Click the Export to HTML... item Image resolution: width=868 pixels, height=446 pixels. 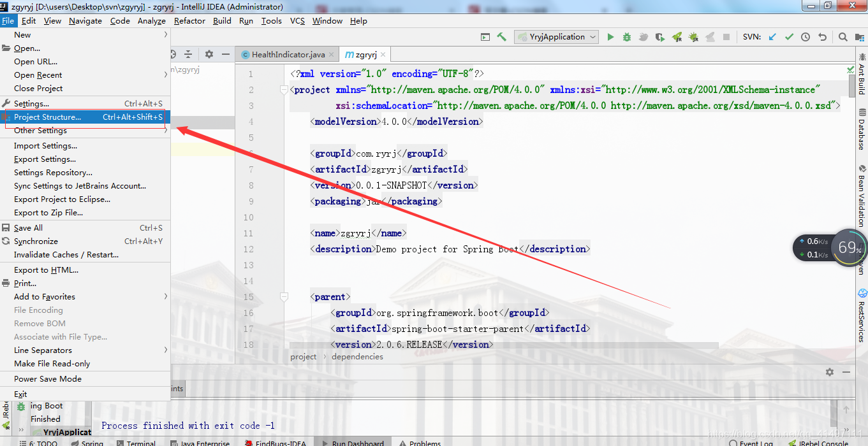point(86,270)
